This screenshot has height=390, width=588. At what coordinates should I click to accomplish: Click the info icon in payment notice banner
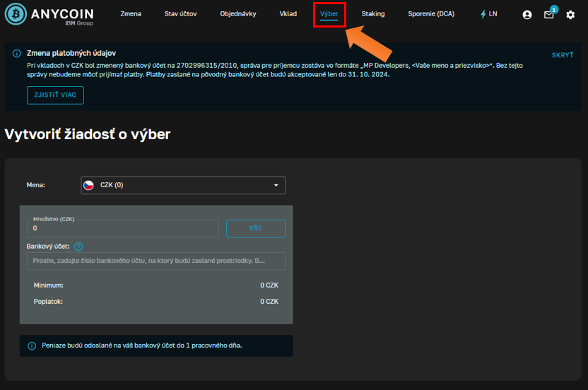17,54
